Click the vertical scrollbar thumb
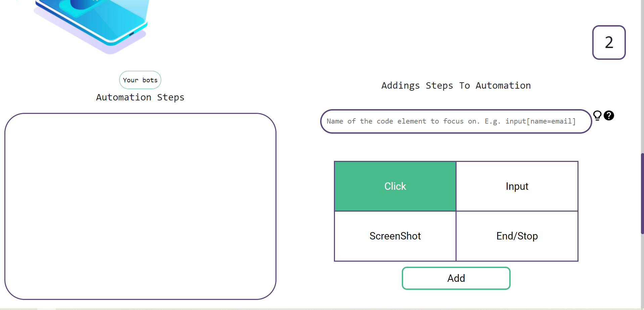Screen dimensions: 644x310 pyautogui.click(x=642, y=193)
